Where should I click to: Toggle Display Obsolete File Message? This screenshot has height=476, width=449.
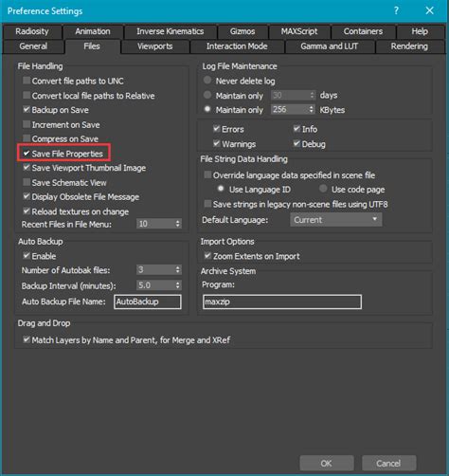tap(27, 196)
